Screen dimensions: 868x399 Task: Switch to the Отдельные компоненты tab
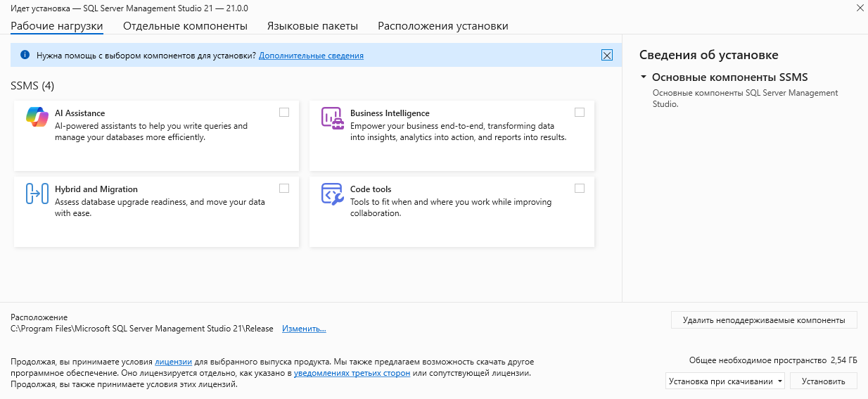point(185,26)
